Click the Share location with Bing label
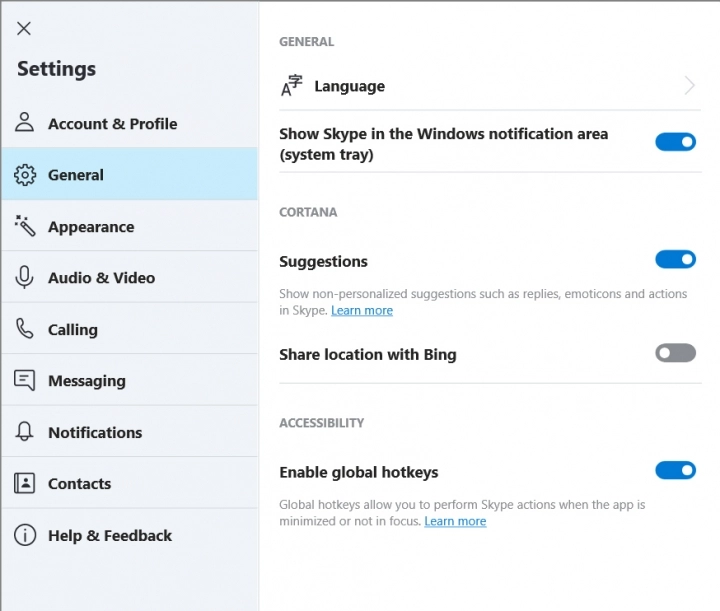Screen dimensions: 720x611 [368, 354]
